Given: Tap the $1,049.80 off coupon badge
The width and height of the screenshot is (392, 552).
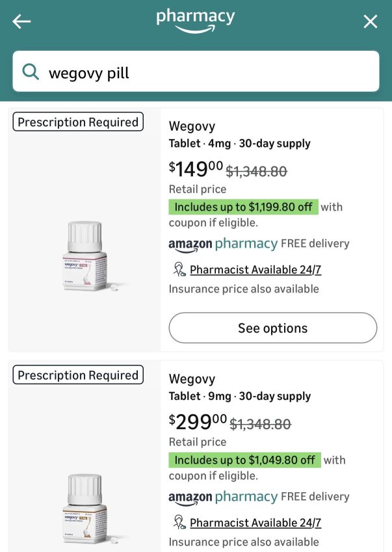Looking at the screenshot, I should (x=245, y=460).
